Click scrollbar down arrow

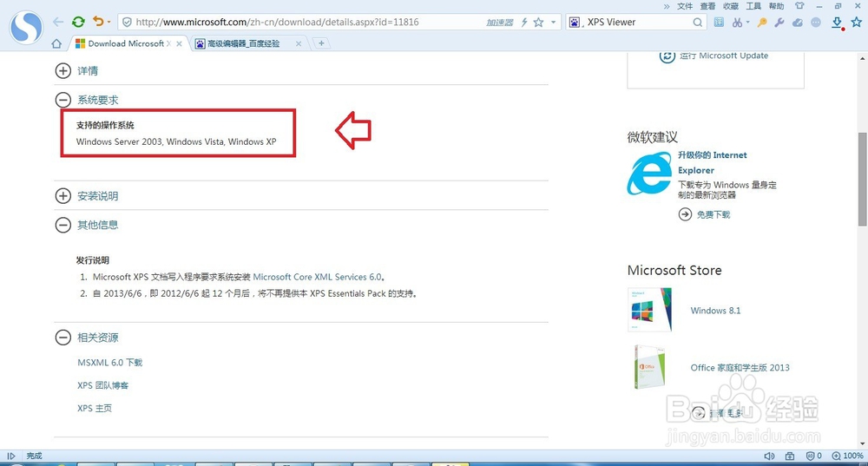[x=862, y=443]
